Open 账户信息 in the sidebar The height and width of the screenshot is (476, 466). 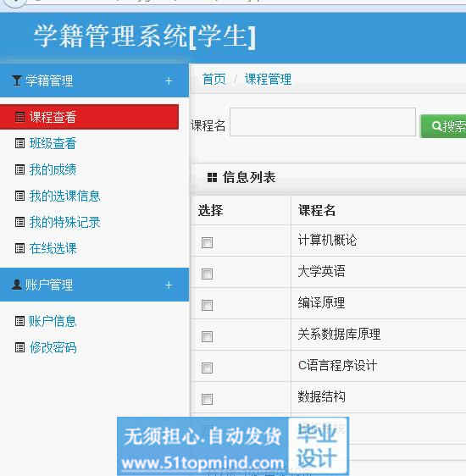[x=53, y=321]
